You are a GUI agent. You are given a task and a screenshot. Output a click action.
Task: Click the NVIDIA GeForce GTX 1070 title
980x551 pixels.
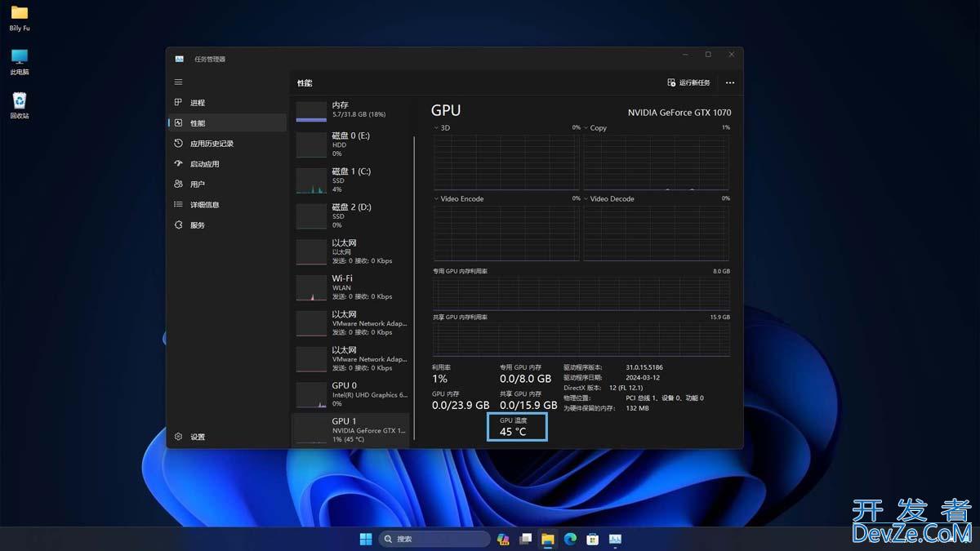[679, 113]
